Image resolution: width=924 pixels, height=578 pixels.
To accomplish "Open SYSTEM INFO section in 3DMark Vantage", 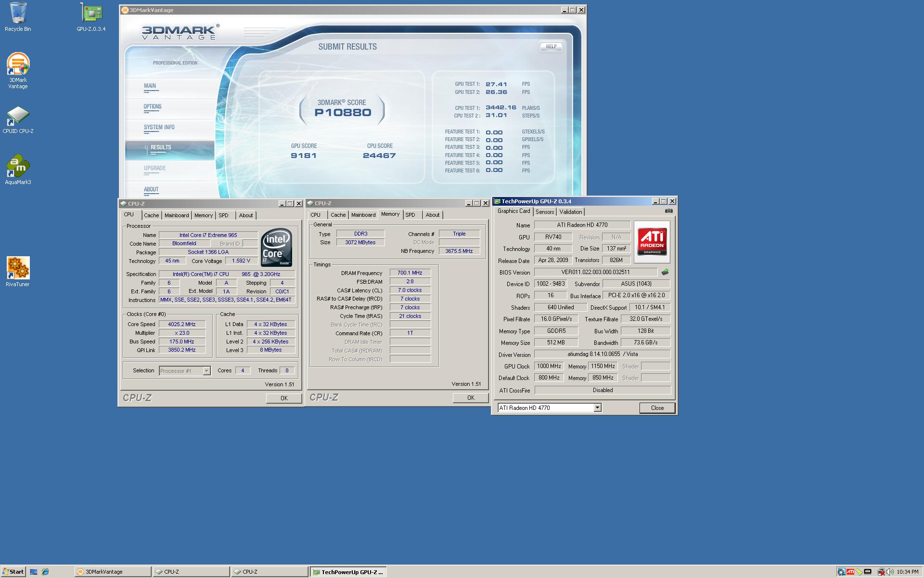I will click(x=170, y=129).
